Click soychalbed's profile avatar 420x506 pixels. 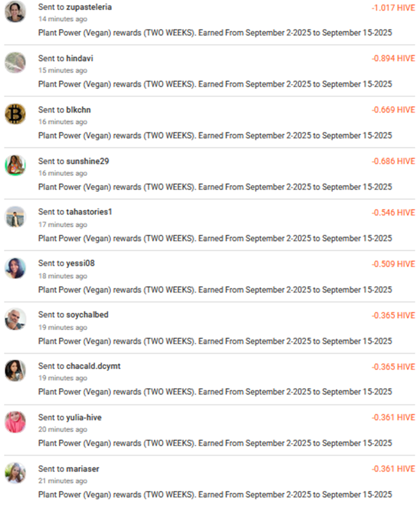[x=15, y=319]
